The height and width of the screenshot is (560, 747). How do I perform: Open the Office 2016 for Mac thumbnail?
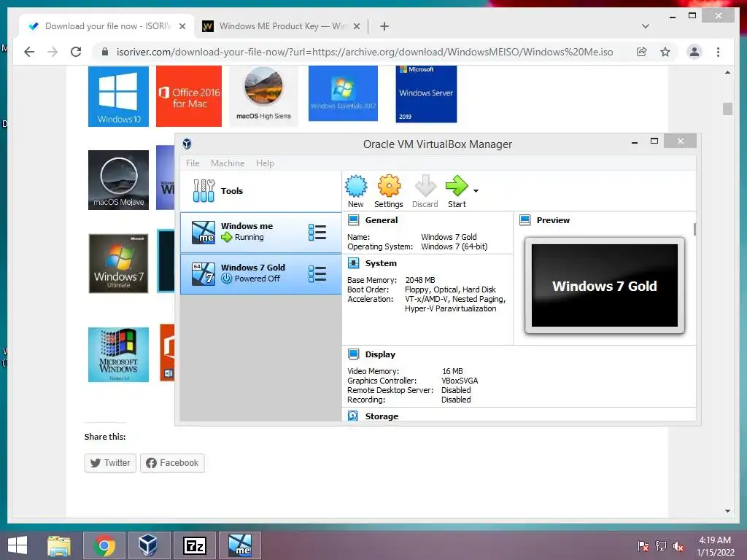189,96
